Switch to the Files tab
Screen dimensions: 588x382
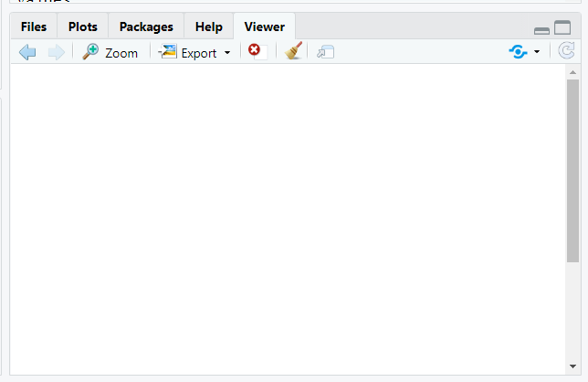click(34, 27)
